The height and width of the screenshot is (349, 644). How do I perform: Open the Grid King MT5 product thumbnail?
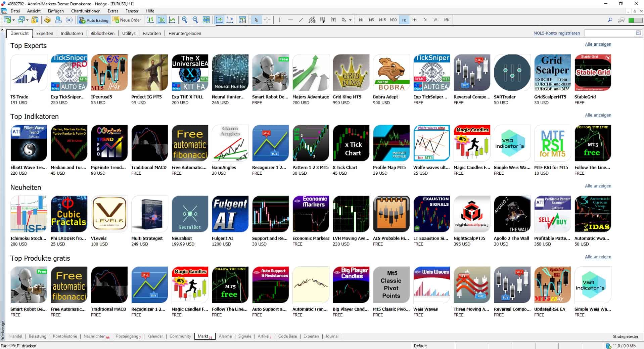click(x=351, y=73)
